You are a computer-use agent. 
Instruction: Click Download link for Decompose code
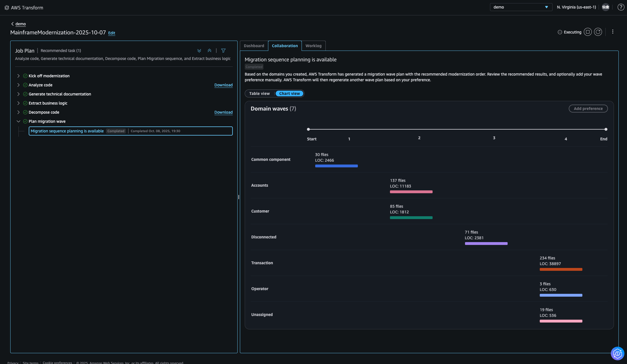coord(223,112)
